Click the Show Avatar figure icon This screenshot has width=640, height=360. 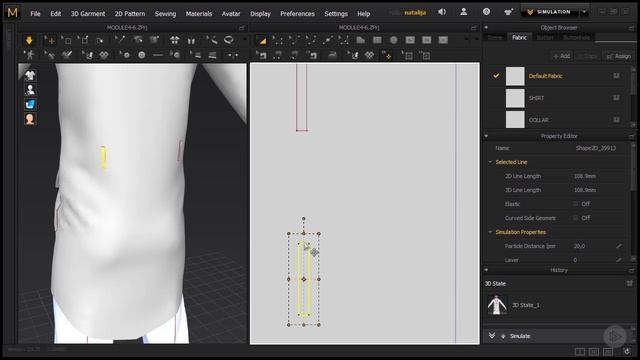(x=30, y=89)
